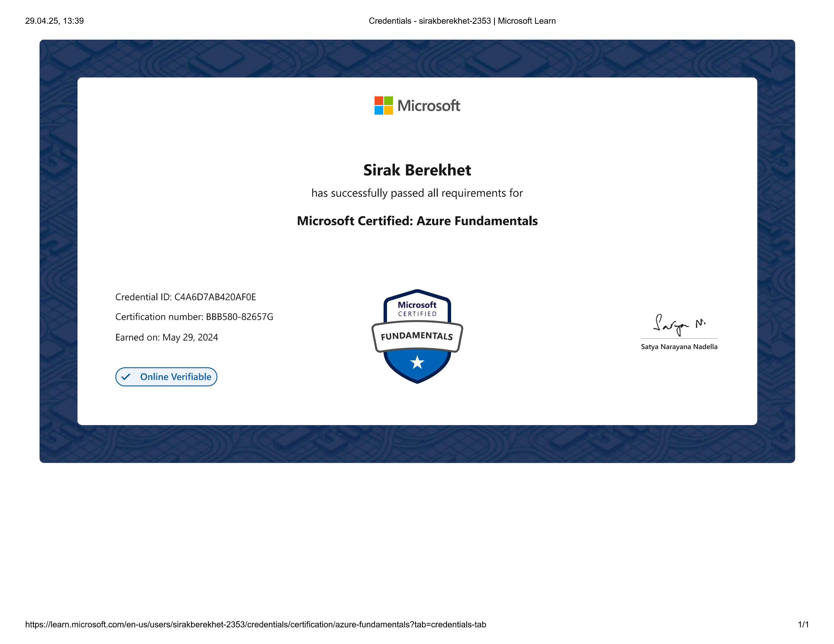834x644 pixels.
Task: Click the FUNDAMENTALS banner on the badge
Action: click(417, 336)
